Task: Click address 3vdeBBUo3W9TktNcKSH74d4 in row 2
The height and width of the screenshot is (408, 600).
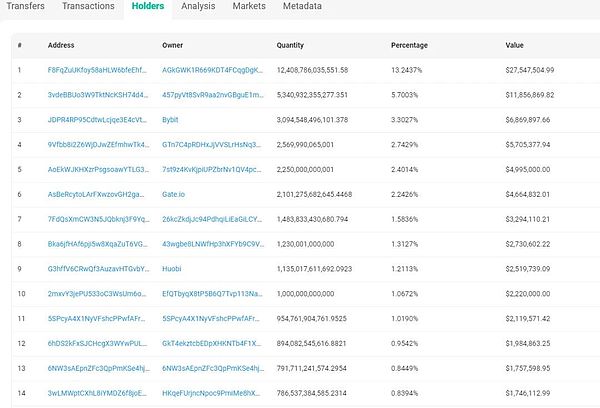Action: click(x=97, y=95)
